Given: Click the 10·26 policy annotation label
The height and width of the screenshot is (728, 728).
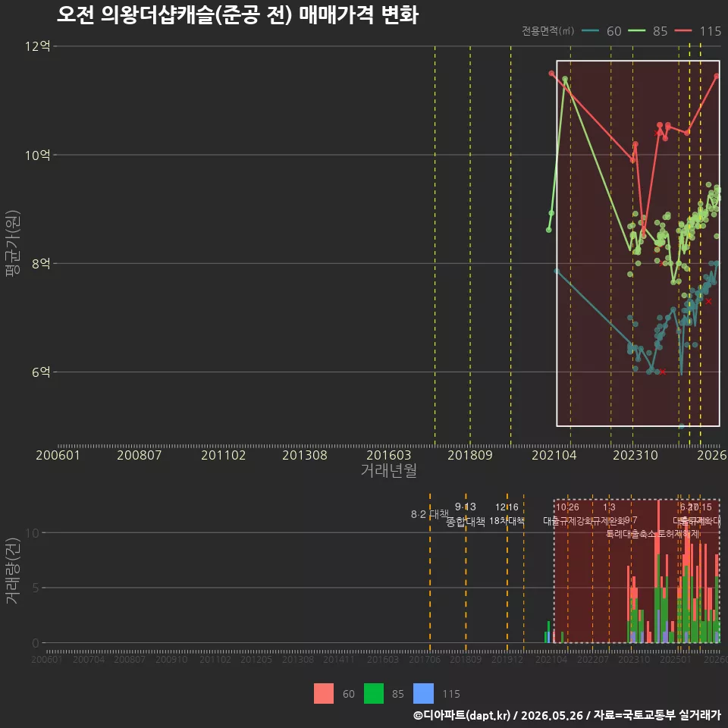Looking at the screenshot, I should (567, 507).
